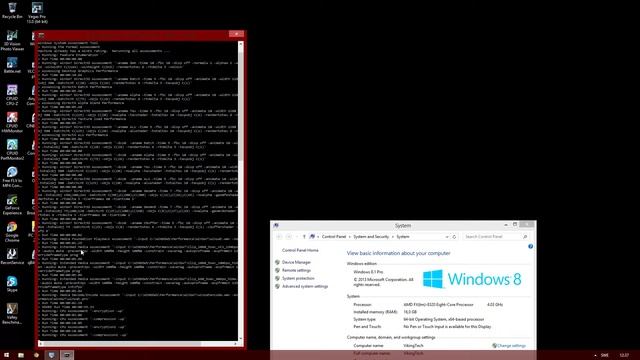Click the command prompt title bar icon

click(x=41, y=36)
